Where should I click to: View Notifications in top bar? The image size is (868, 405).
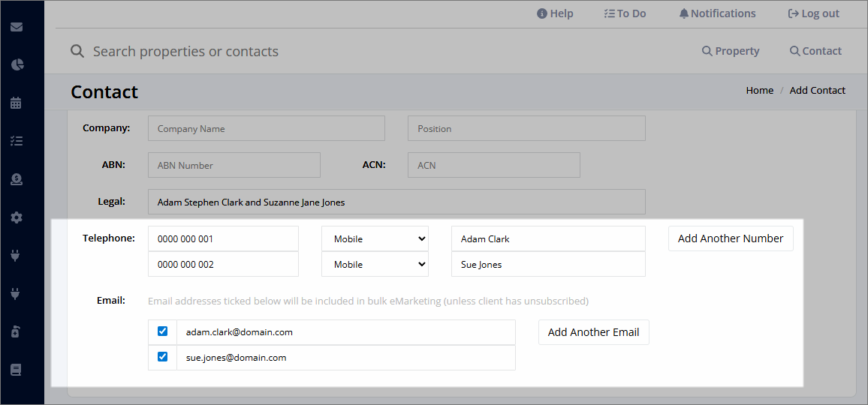point(717,13)
